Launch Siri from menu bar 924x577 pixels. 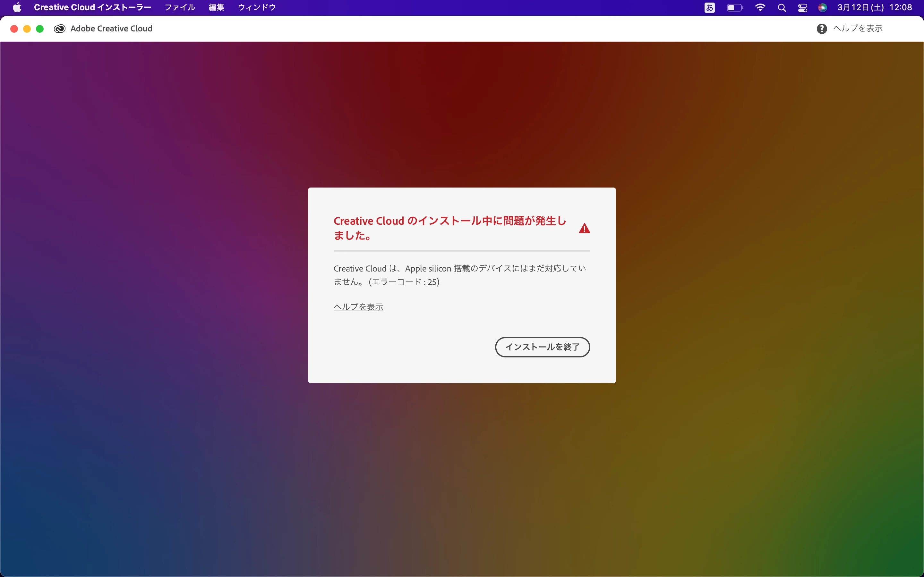tap(822, 8)
